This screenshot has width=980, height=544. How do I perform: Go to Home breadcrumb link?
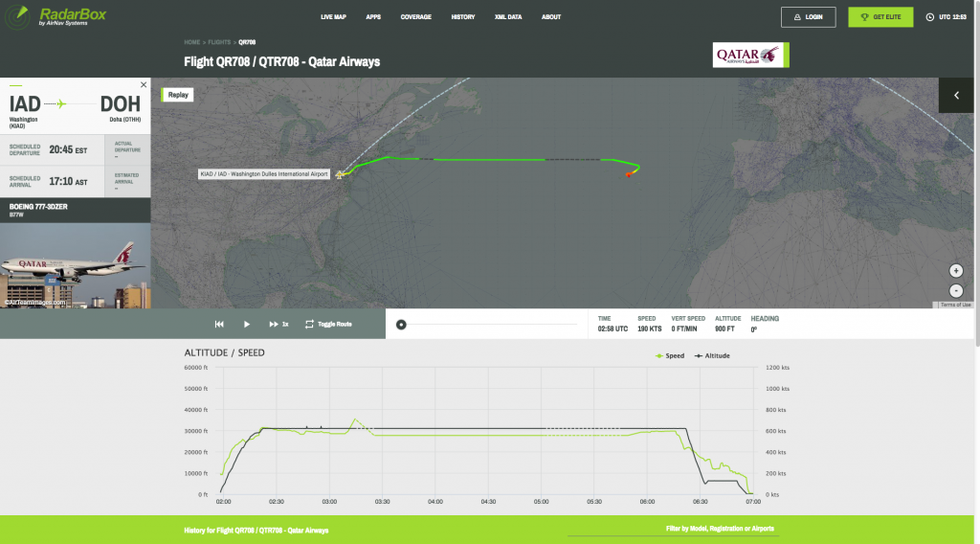point(191,42)
